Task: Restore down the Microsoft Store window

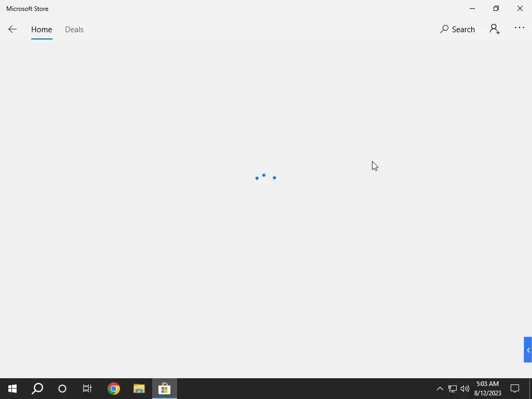Action: [496, 8]
